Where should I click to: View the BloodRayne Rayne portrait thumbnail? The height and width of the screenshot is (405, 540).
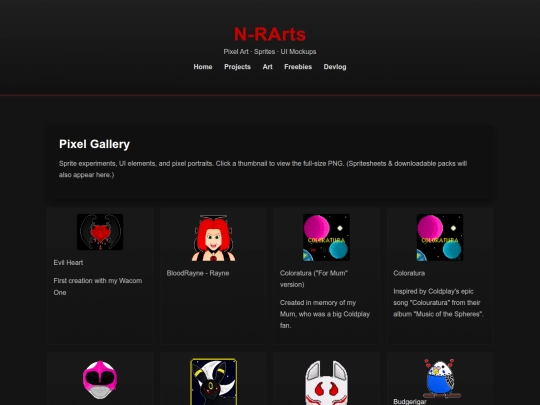click(x=213, y=237)
